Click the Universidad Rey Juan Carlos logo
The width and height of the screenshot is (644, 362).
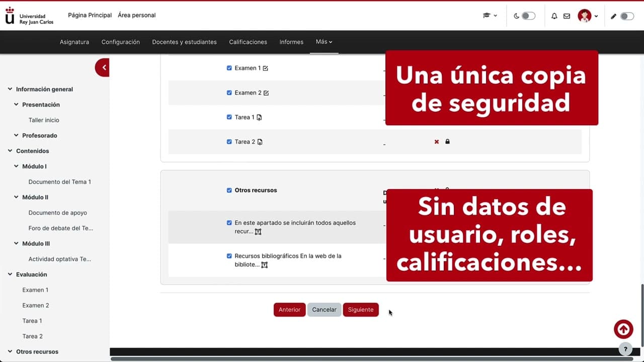tap(29, 16)
